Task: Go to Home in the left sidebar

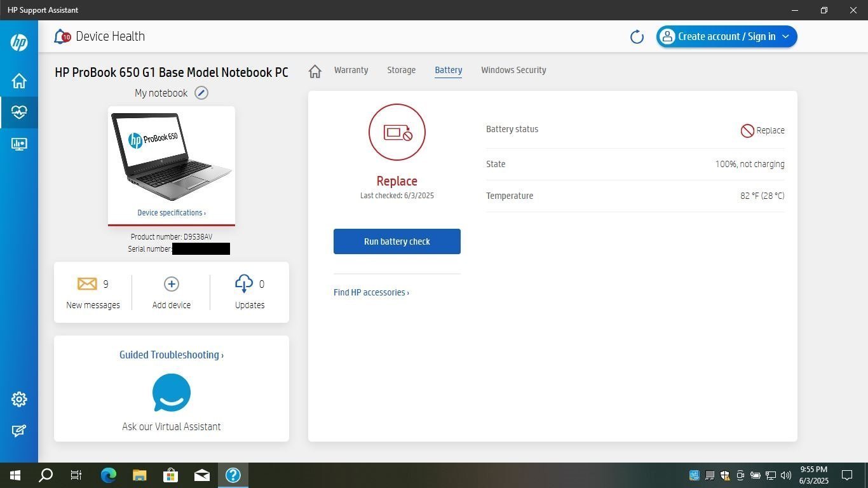Action: tap(19, 81)
